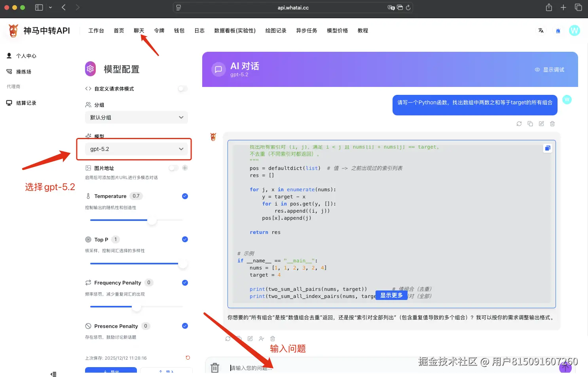Image resolution: width=588 pixels, height=377 pixels.
Task: Copy the user's question message
Action: click(x=531, y=124)
